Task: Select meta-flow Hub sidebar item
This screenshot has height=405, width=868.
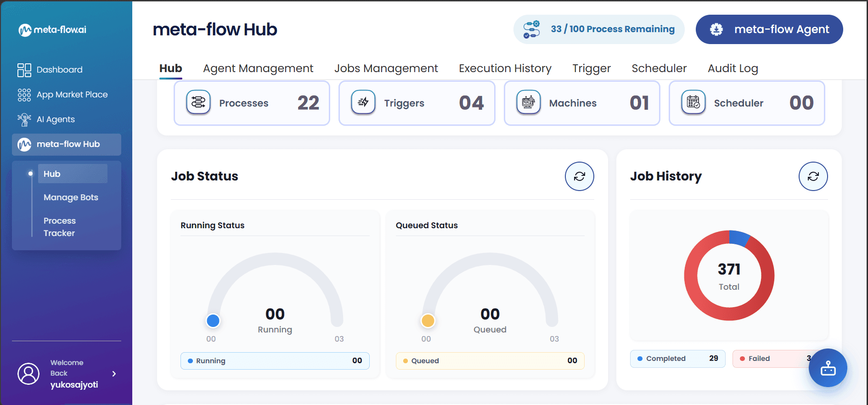Action: click(x=67, y=144)
